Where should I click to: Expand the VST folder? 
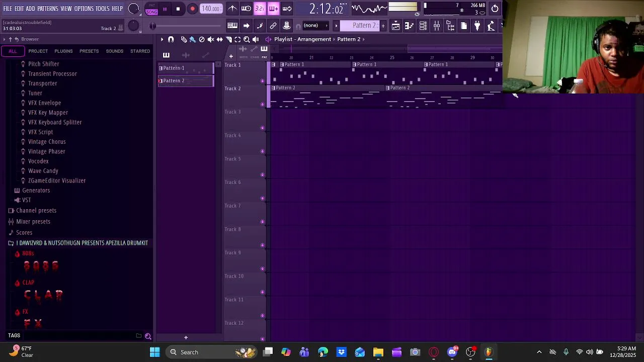(x=26, y=200)
